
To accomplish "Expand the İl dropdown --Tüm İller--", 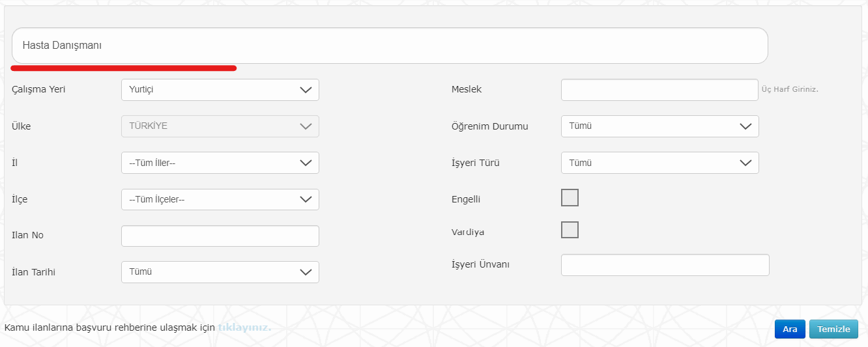I will click(x=220, y=163).
